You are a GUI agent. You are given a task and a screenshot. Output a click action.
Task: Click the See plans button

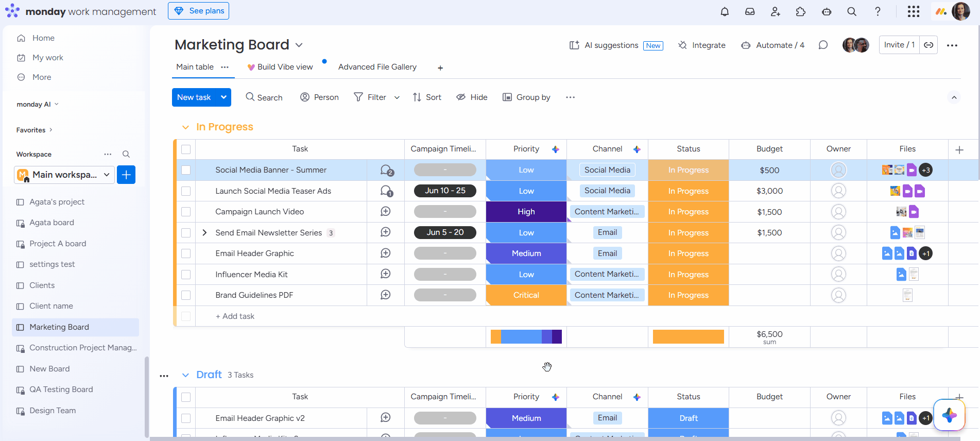(198, 11)
